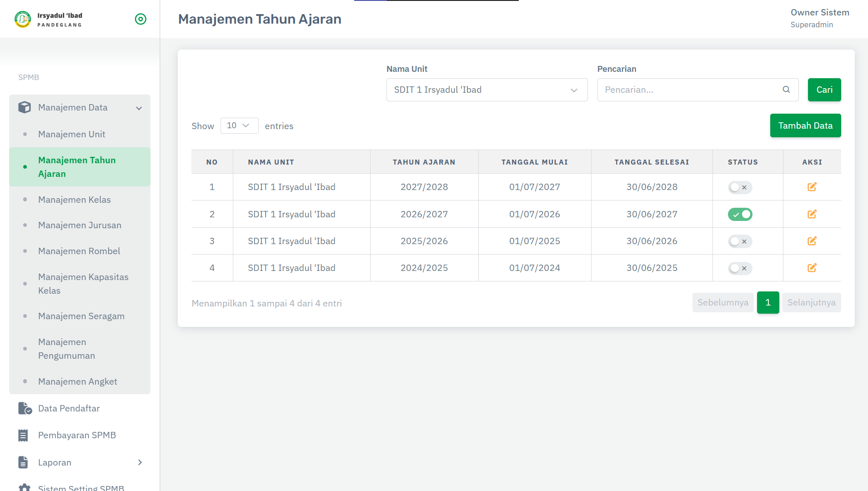Open Manajemen Rombel menu item
The height and width of the screenshot is (491, 868).
point(80,251)
